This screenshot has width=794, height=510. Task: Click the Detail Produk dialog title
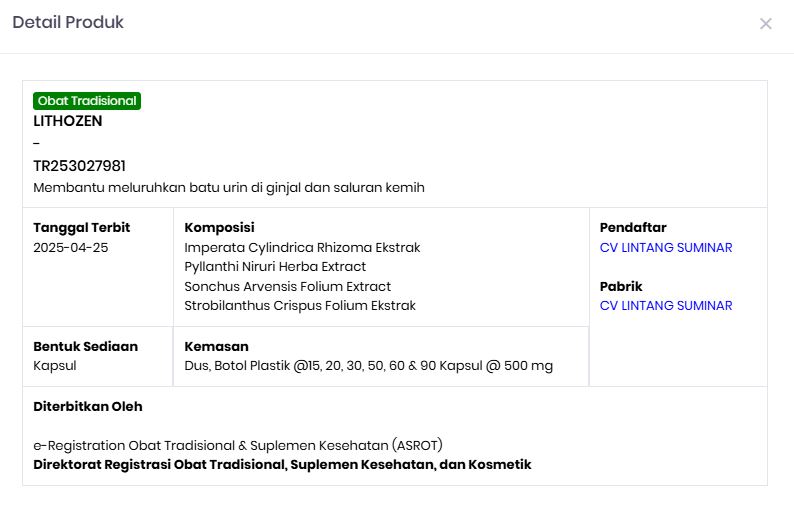coord(68,22)
